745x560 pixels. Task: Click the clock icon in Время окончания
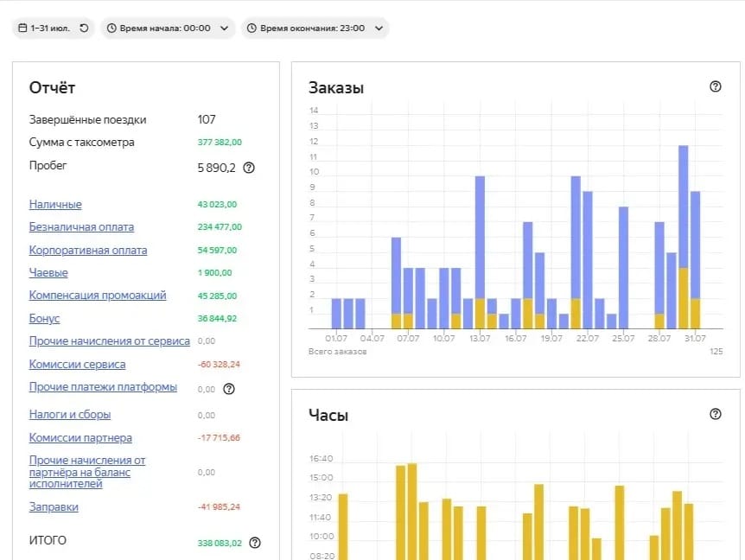pyautogui.click(x=252, y=28)
